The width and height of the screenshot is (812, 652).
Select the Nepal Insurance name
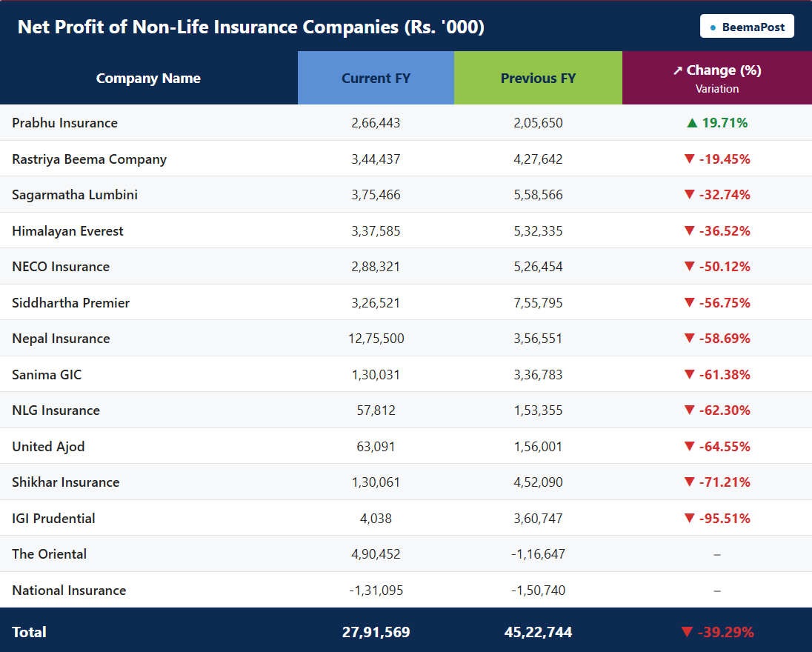61,339
